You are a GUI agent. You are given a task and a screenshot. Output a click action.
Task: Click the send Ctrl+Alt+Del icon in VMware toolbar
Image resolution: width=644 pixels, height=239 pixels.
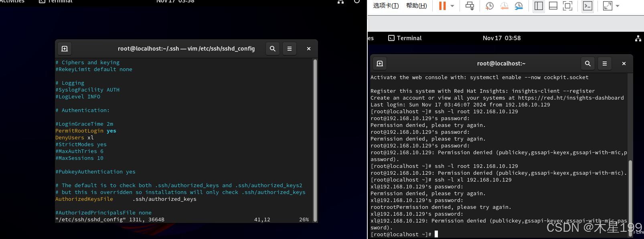click(x=470, y=6)
